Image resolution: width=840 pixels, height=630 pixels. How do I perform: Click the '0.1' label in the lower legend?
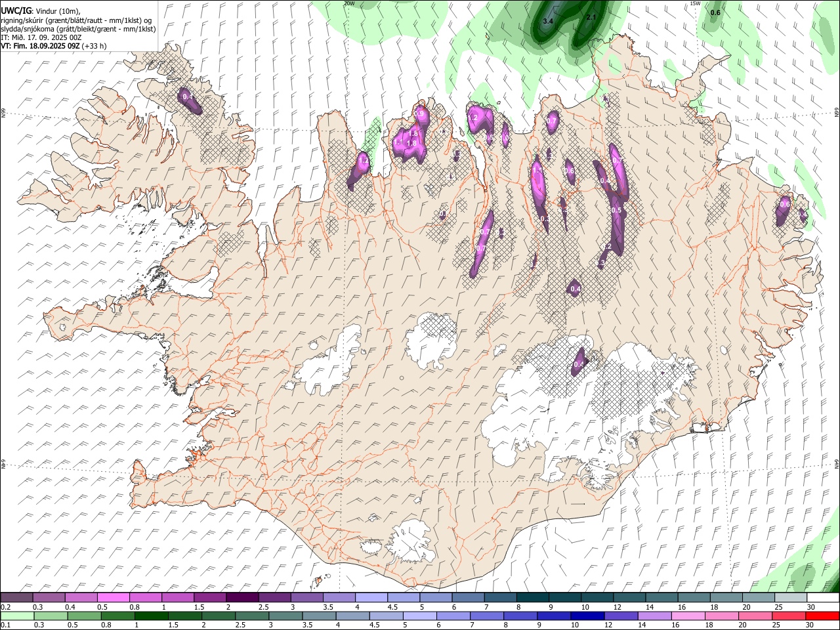[5, 625]
